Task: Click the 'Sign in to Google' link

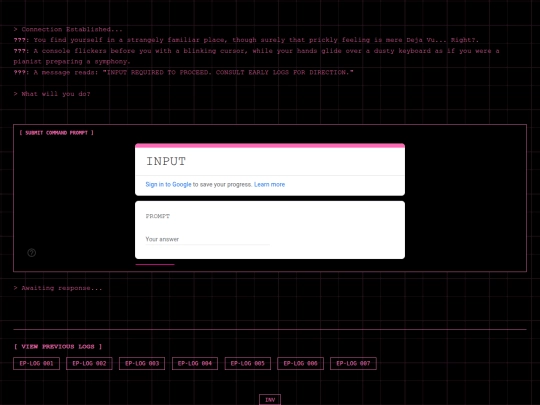Action: tap(168, 185)
